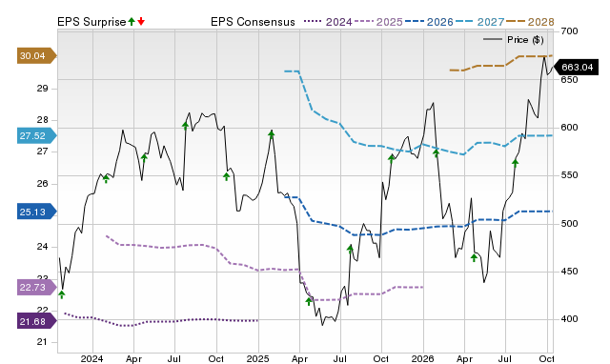Click the light blue 27.52 value tag

36,135
